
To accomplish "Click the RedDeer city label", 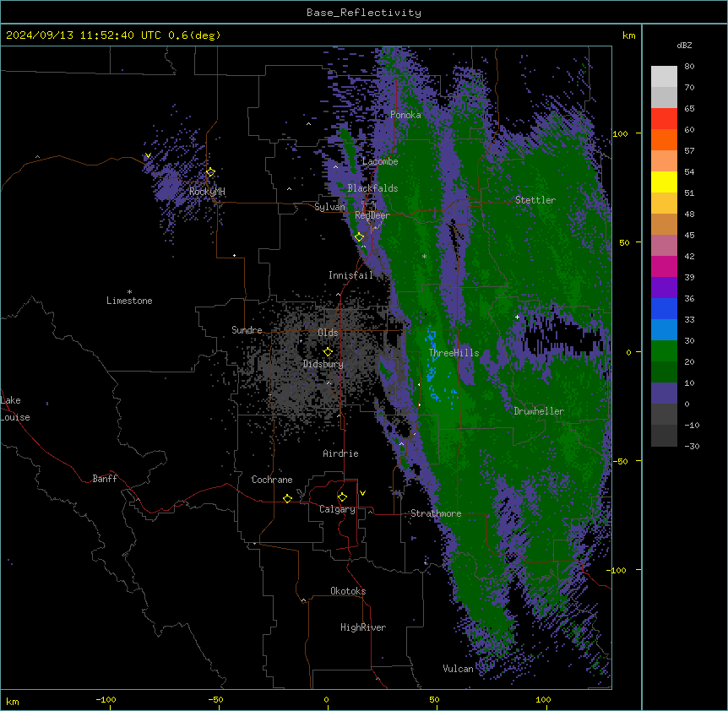I will coord(372,215).
